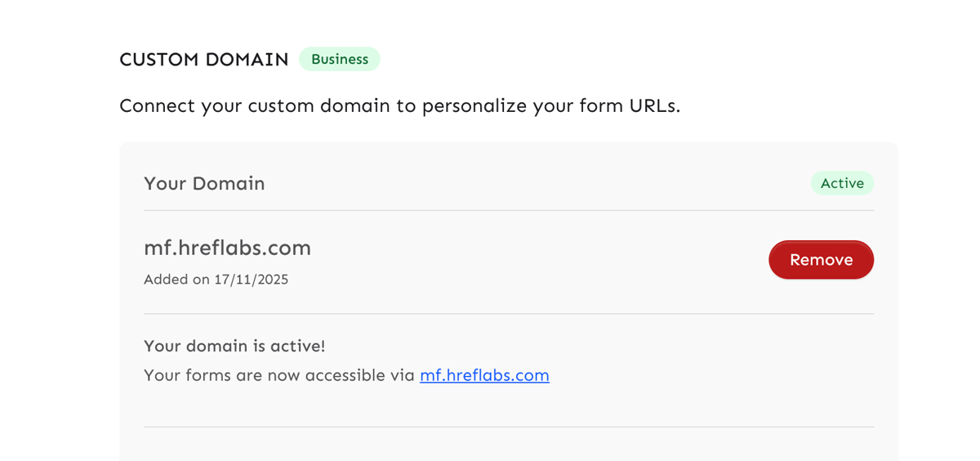Viewport: 980px width, 461px height.
Task: Click the CUSTOM DOMAIN section heading
Action: click(204, 60)
